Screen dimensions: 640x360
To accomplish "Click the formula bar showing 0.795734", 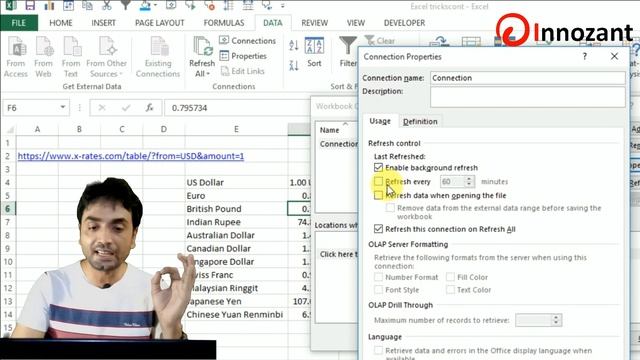I will 239,108.
